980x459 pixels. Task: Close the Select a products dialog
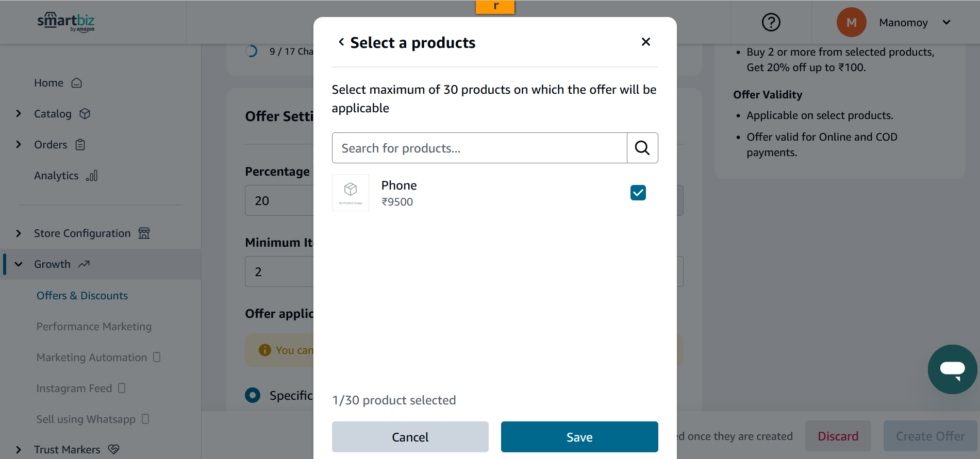(645, 42)
